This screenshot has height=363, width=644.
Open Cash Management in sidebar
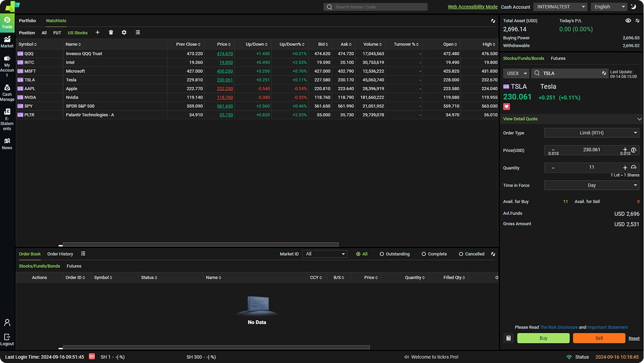click(7, 92)
